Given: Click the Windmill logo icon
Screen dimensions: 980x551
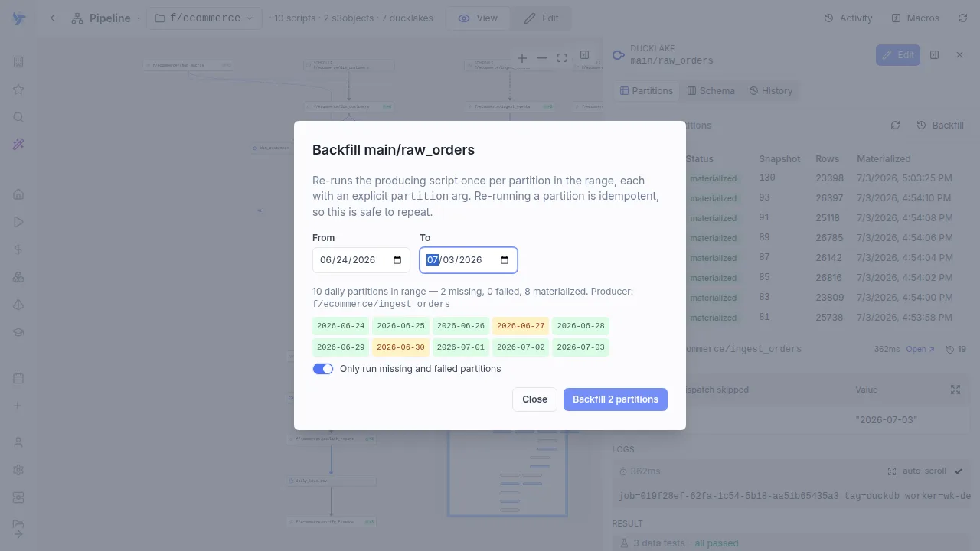Looking at the screenshot, I should 19,18.
